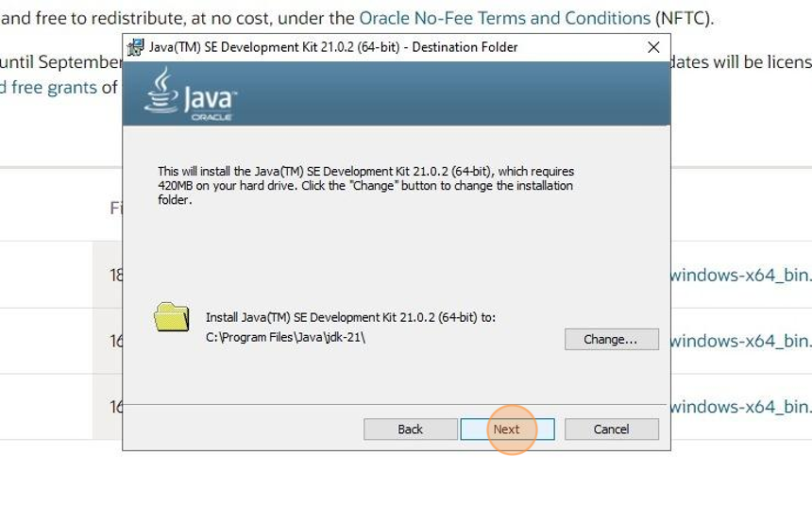The height and width of the screenshot is (505, 812).
Task: Click the yellow destination folder icon
Action: coord(172,317)
